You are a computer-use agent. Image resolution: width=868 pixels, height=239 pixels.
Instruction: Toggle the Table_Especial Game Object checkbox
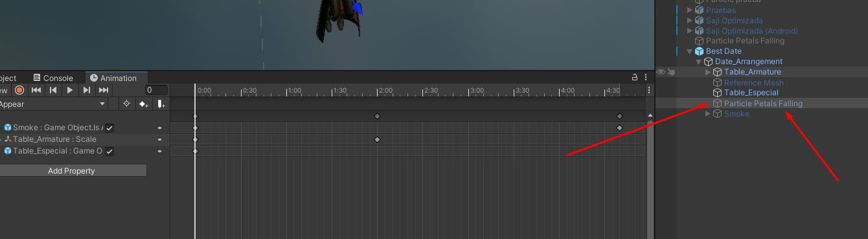click(109, 151)
